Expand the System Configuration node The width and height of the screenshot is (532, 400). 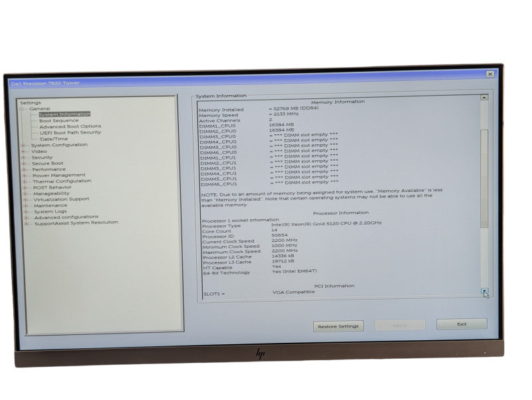click(x=23, y=146)
